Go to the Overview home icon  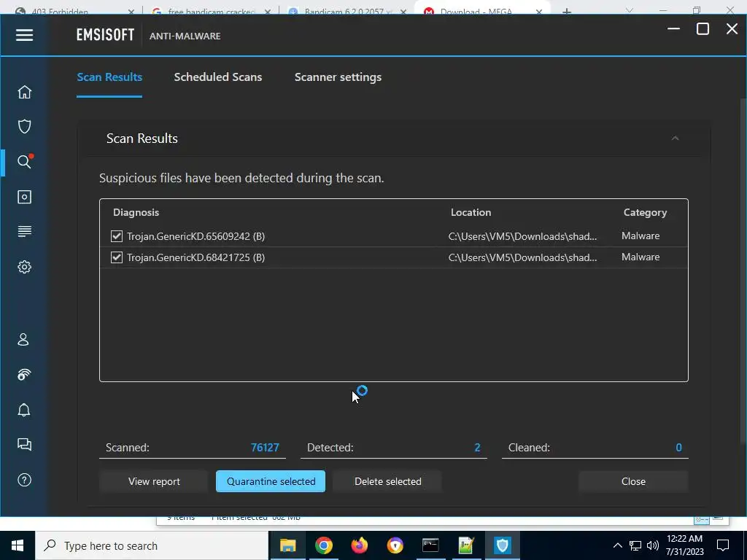point(24,92)
